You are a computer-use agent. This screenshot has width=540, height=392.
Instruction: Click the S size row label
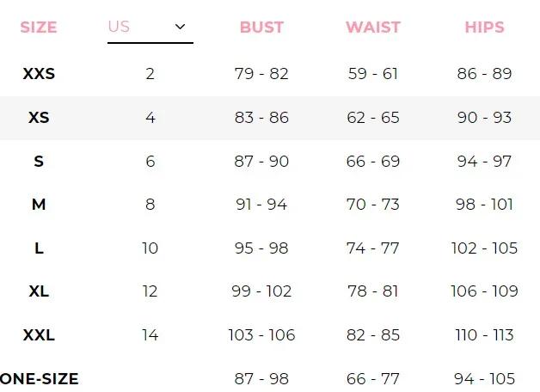[x=39, y=162]
